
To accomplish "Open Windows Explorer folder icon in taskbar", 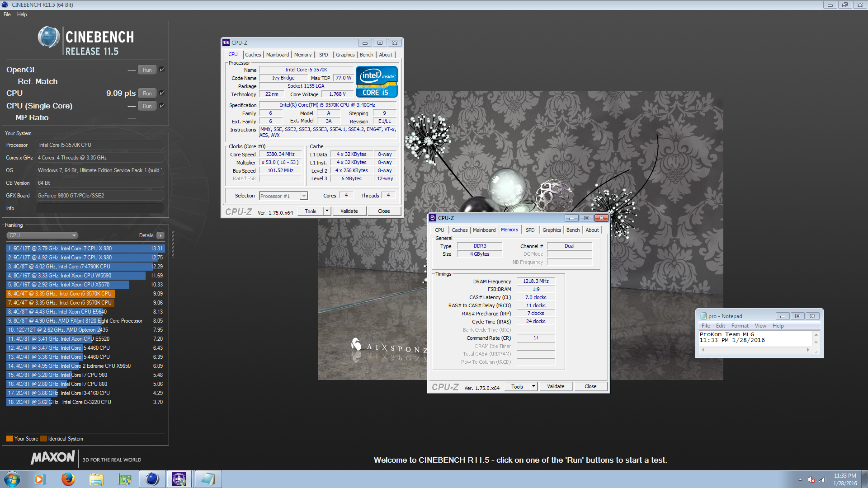I will pyautogui.click(x=96, y=479).
